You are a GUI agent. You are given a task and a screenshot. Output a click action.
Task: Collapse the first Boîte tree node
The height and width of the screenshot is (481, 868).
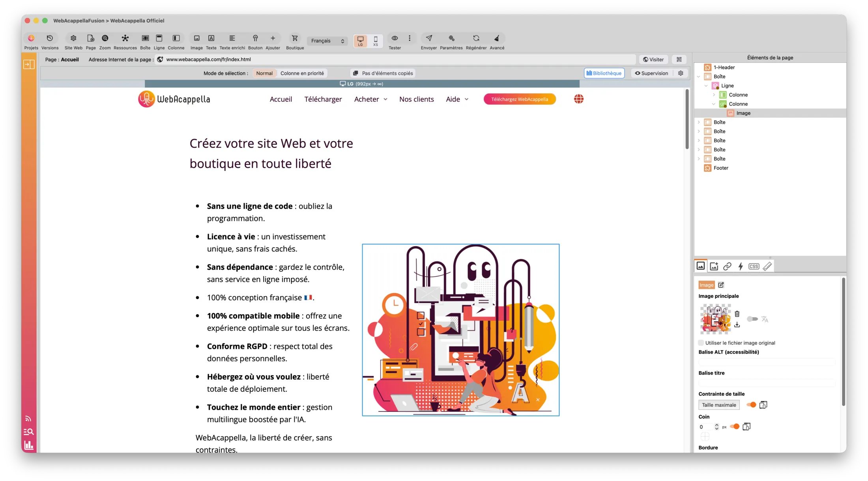699,77
